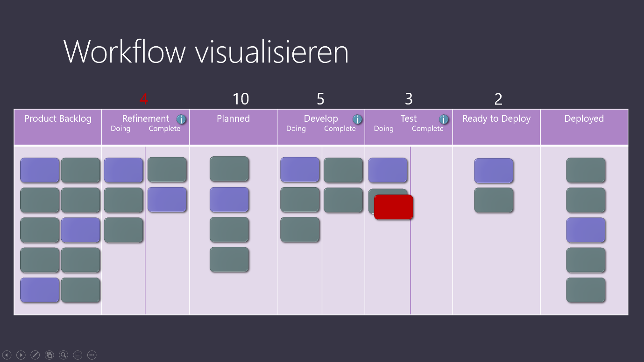Screen dimensions: 644x362
Task: Click the Test column info icon
Action: 444,119
